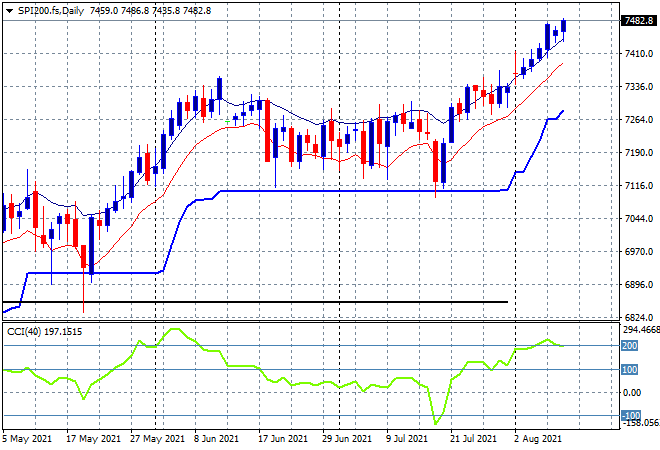Click the current price tag 7482.8
The image size is (660, 450).
click(639, 21)
